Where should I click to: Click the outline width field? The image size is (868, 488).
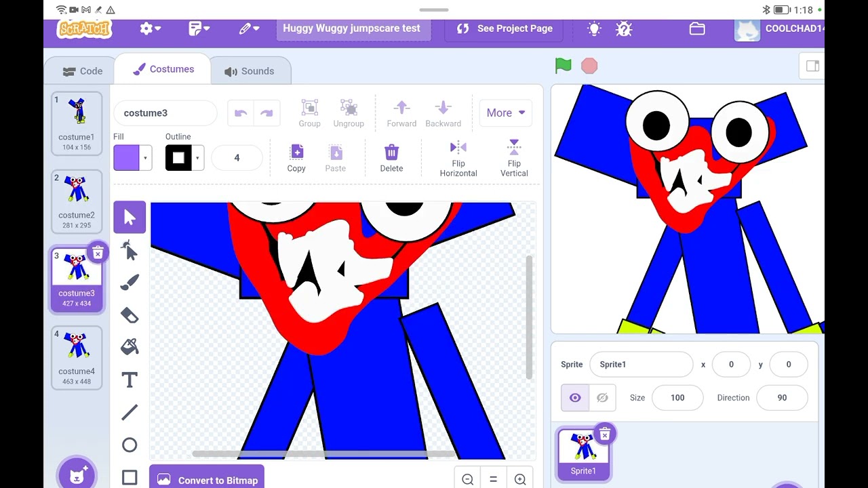coord(237,158)
